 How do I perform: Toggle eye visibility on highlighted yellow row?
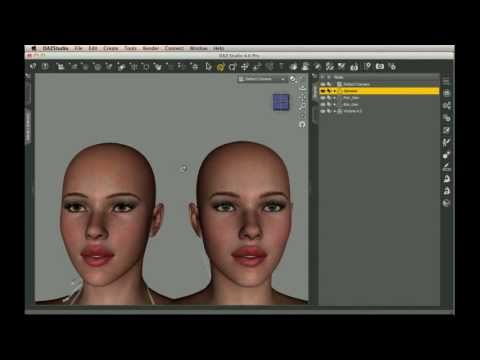click(x=323, y=91)
